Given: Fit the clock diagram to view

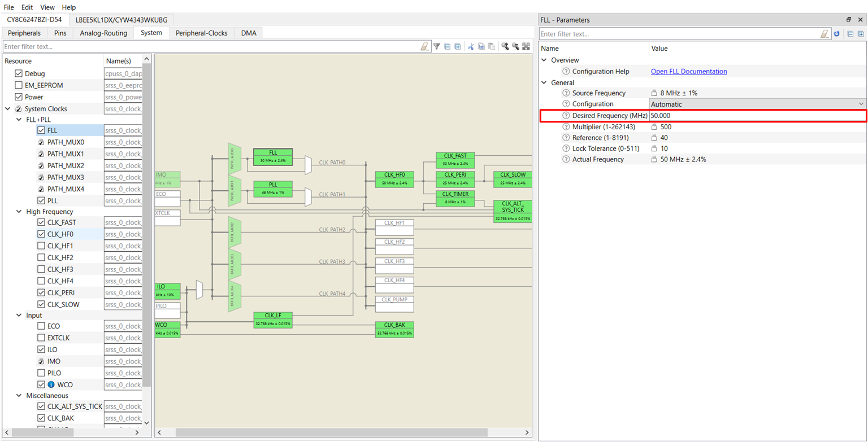Looking at the screenshot, I should pos(526,46).
